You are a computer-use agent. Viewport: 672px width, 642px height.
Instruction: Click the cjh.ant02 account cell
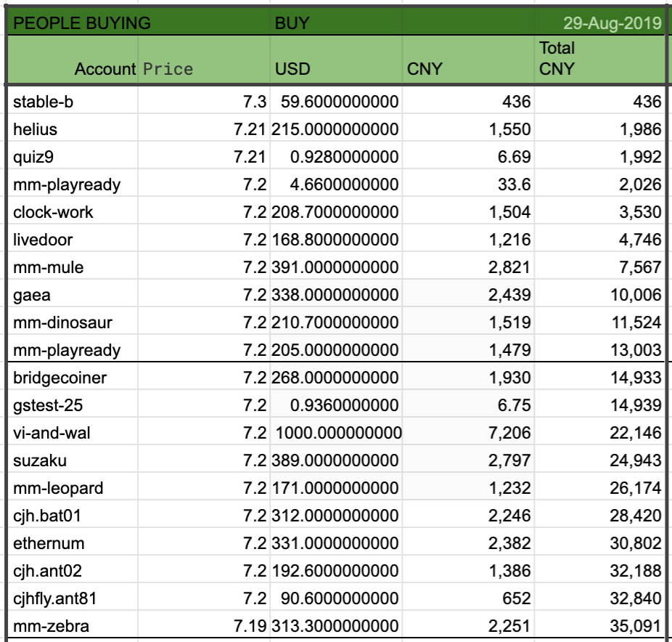[x=73, y=570]
